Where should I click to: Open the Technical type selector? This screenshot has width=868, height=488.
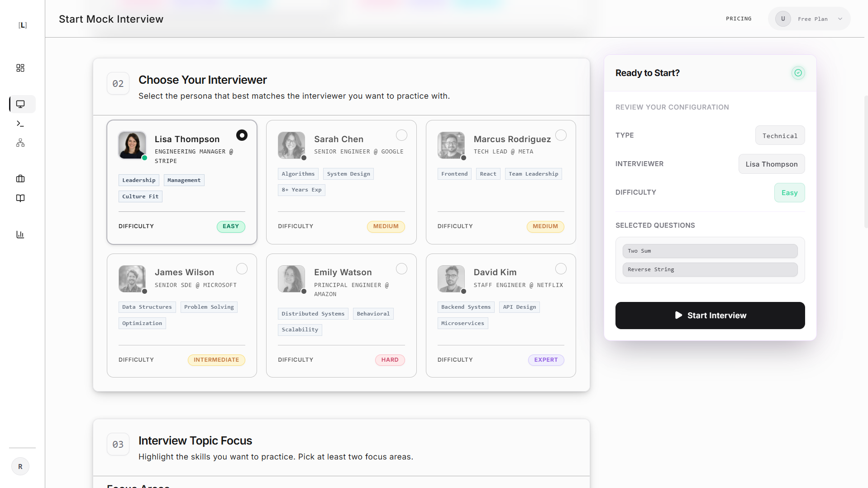[x=779, y=135]
